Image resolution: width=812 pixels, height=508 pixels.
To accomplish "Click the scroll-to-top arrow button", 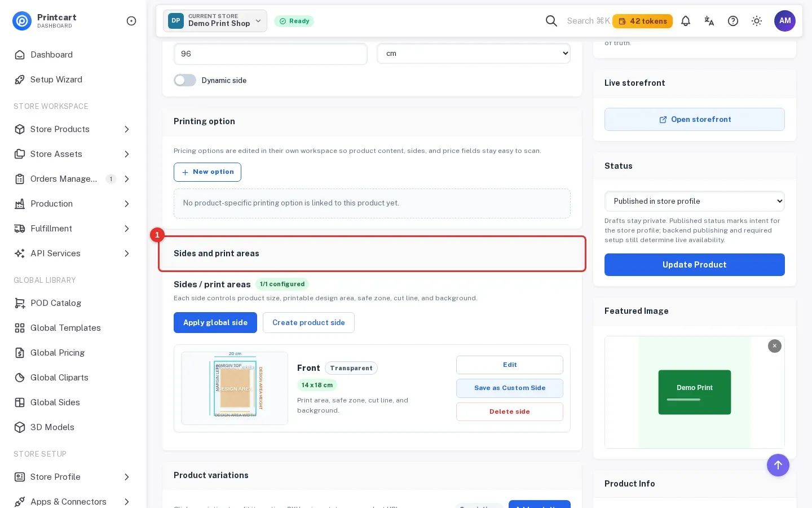I will click(x=778, y=465).
